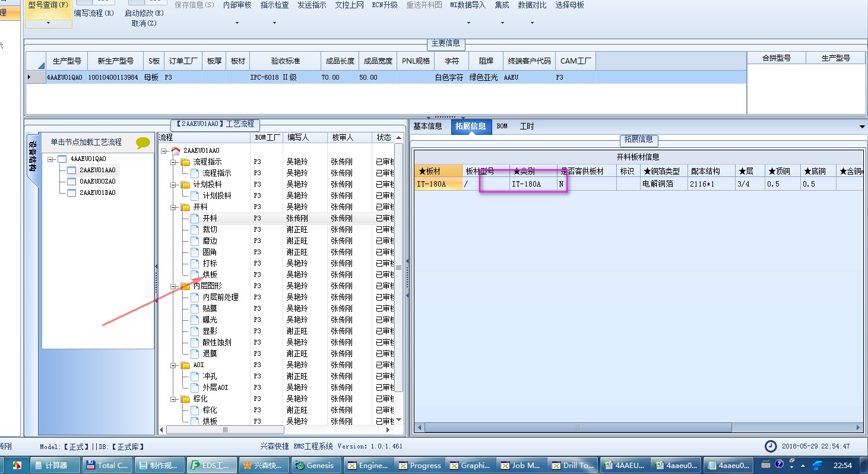Open the 工时 tab
868x474 pixels.
tap(527, 127)
